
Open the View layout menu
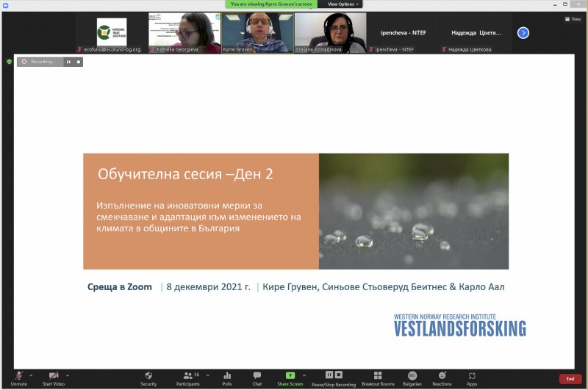pos(572,19)
